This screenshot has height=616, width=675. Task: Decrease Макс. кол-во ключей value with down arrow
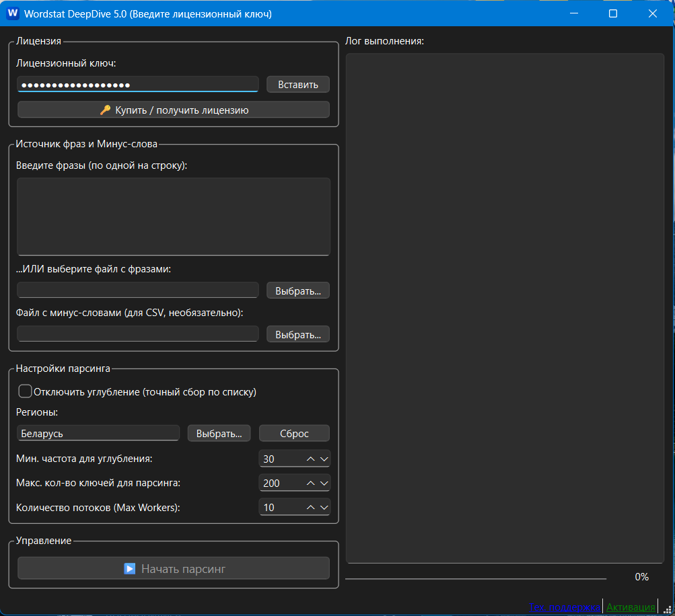tap(324, 483)
